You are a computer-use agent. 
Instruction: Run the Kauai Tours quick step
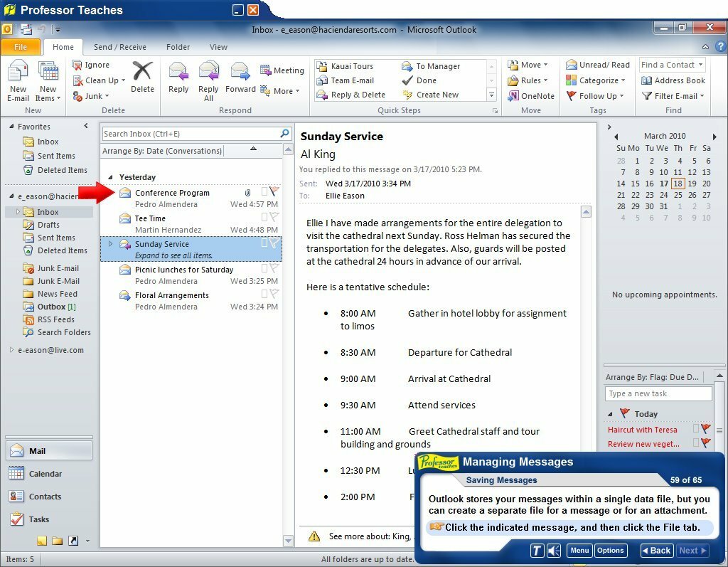click(x=346, y=66)
